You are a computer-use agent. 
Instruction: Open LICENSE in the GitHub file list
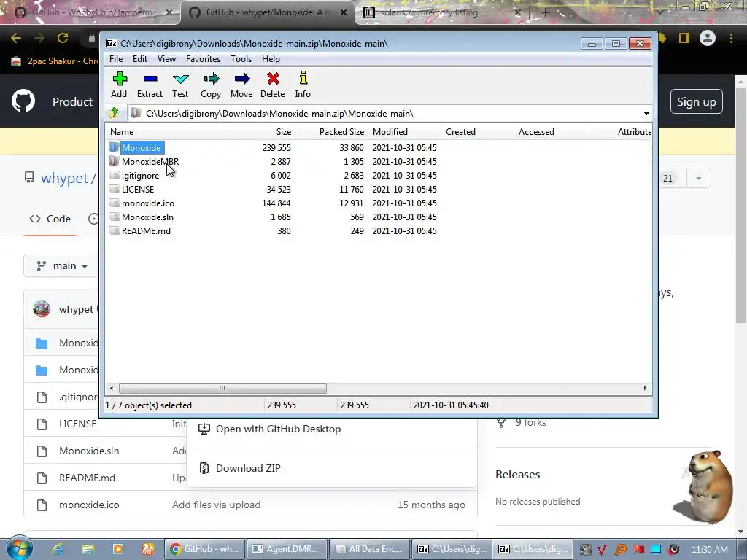(x=77, y=424)
